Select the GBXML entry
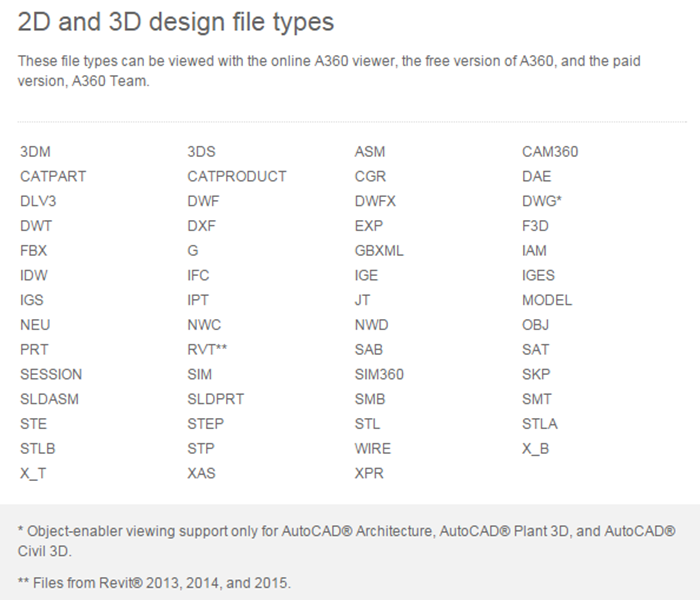This screenshot has width=700, height=600. [379, 250]
